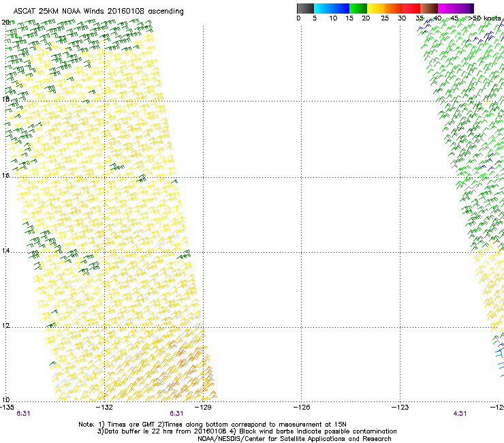Pick the brown 35–40 knots color bar segment
The image size is (504, 443).
click(x=429, y=8)
